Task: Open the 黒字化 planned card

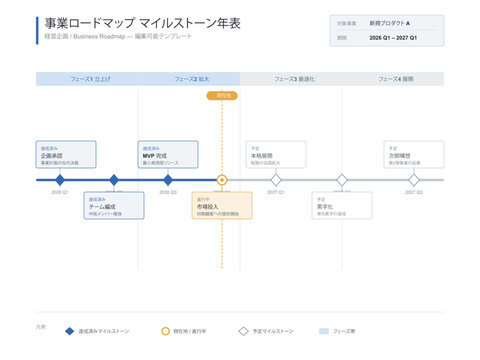Action: pos(342,205)
